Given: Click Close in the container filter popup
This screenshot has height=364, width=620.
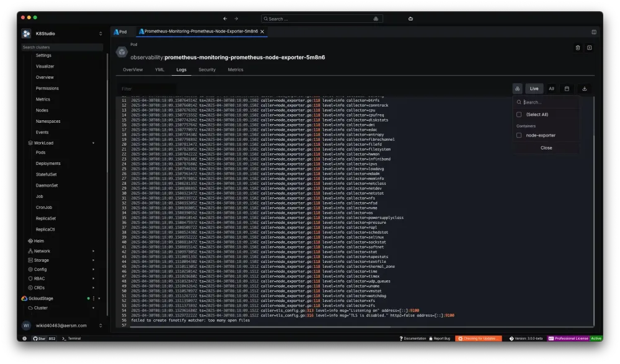Looking at the screenshot, I should pos(546,148).
